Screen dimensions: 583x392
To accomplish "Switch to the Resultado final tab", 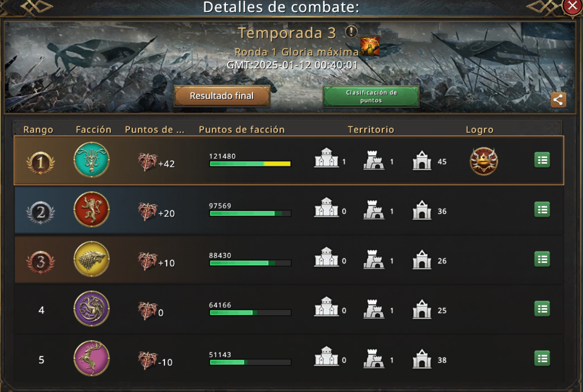I will [x=222, y=96].
